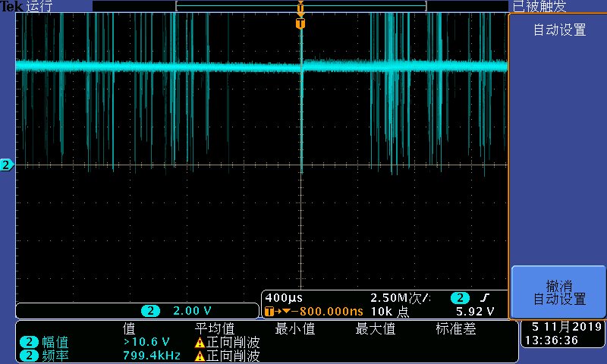This screenshot has height=364, width=607.
Task: Click the channel 2 ground reference marker
Action: (7, 165)
